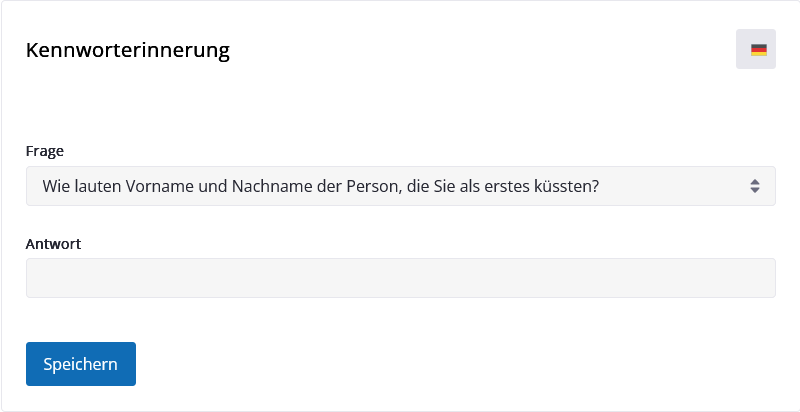Screen dimensions: 800x412
Task: Save the password reminder with Speichern
Action: point(81,364)
